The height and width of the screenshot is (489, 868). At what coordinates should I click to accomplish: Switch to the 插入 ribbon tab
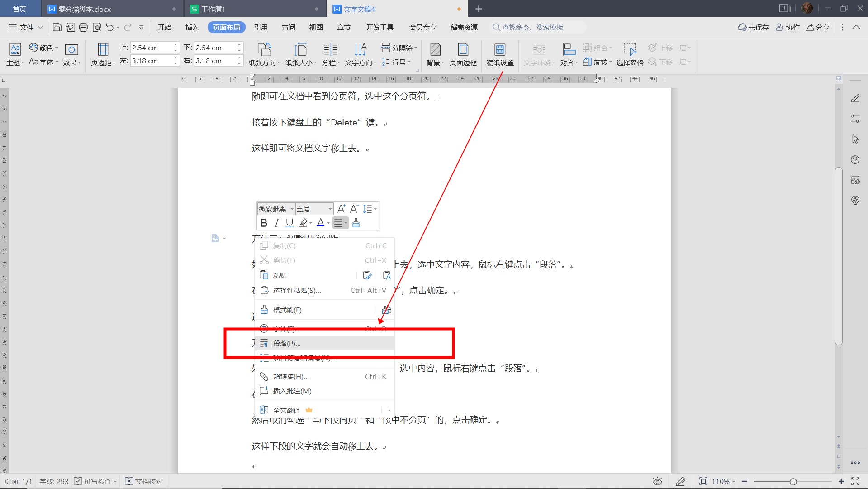(x=192, y=28)
